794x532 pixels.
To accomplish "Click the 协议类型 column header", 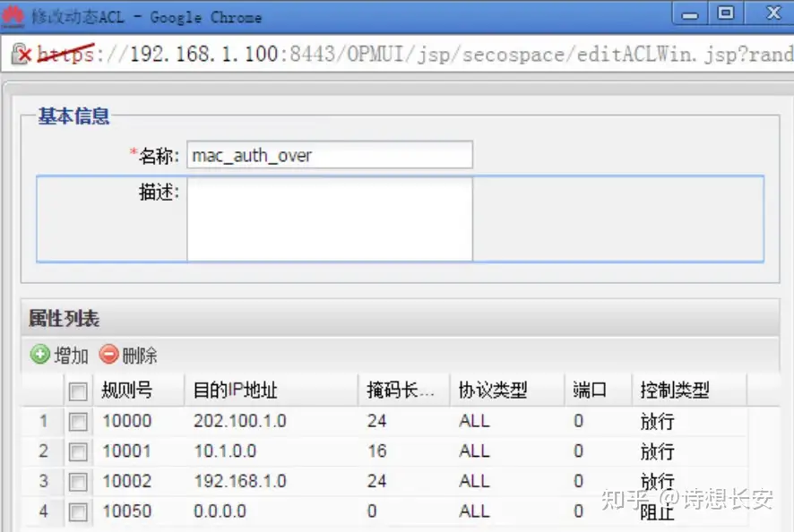I will (493, 390).
